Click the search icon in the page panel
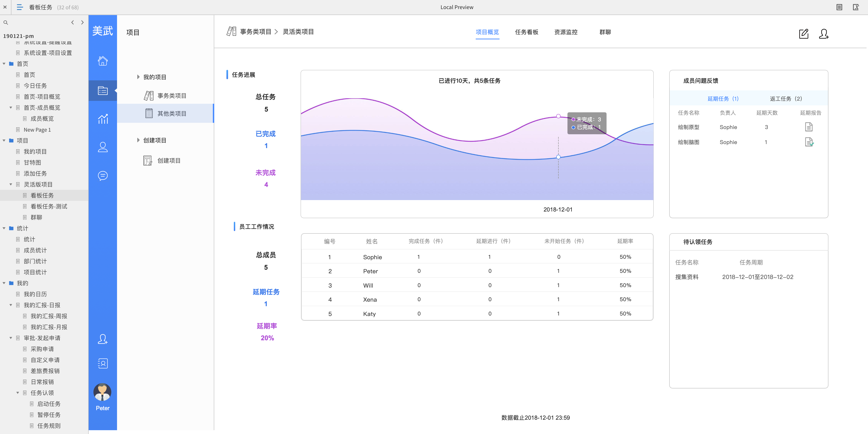This screenshot has width=868, height=434. 6,23
